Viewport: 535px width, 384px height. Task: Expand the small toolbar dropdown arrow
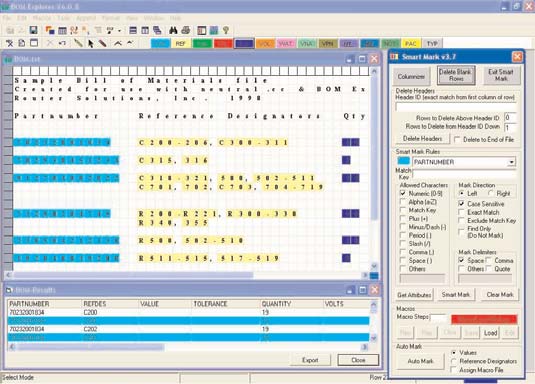tap(119, 31)
